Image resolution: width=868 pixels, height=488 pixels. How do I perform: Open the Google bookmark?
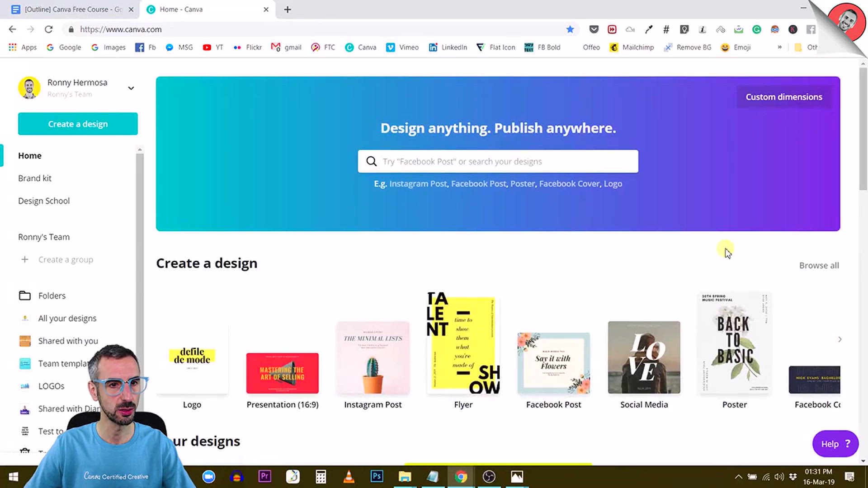click(x=64, y=47)
